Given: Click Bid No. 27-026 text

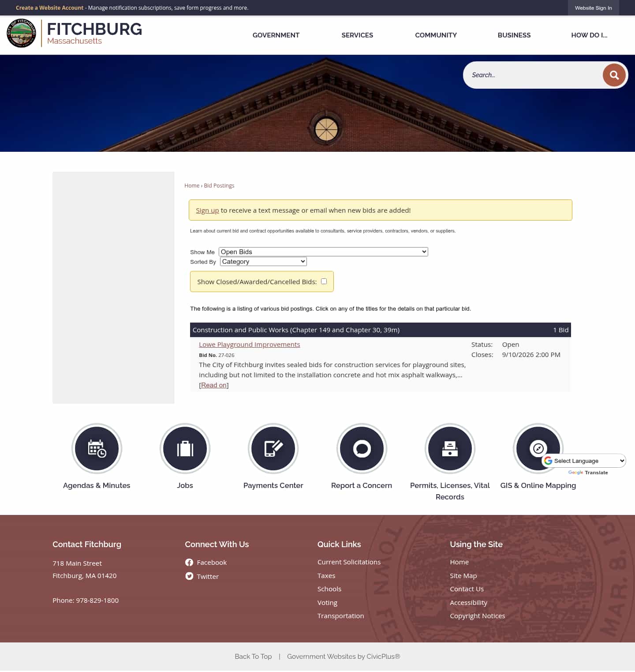Looking at the screenshot, I should point(217,355).
